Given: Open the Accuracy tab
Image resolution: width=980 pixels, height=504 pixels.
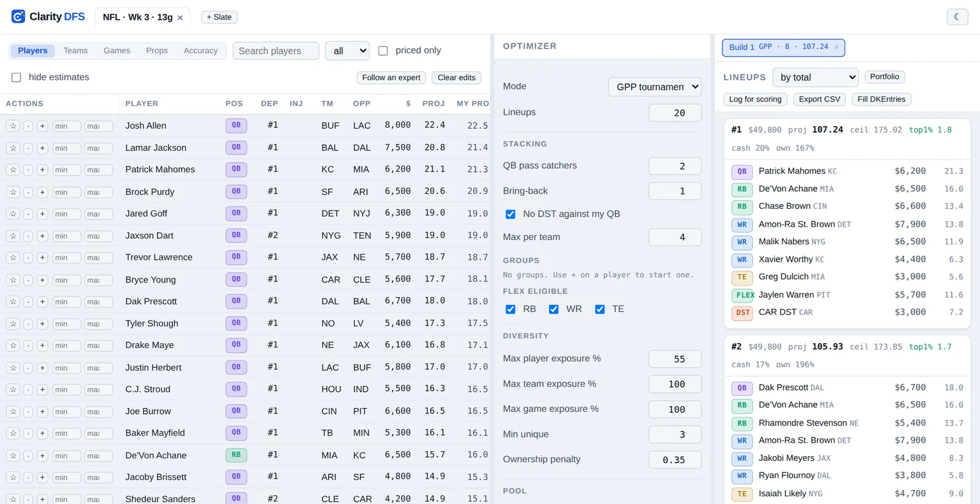Looking at the screenshot, I should [201, 51].
